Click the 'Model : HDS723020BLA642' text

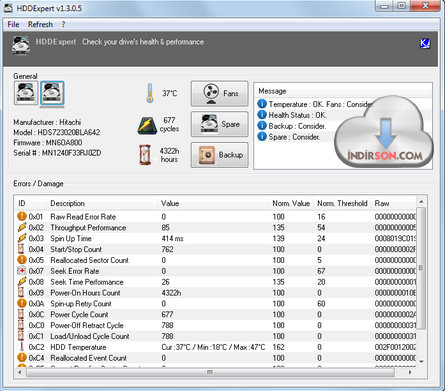click(x=57, y=132)
